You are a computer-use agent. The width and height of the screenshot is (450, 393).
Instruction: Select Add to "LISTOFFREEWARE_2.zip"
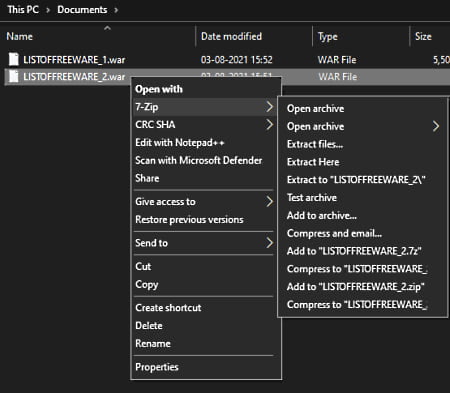point(355,287)
